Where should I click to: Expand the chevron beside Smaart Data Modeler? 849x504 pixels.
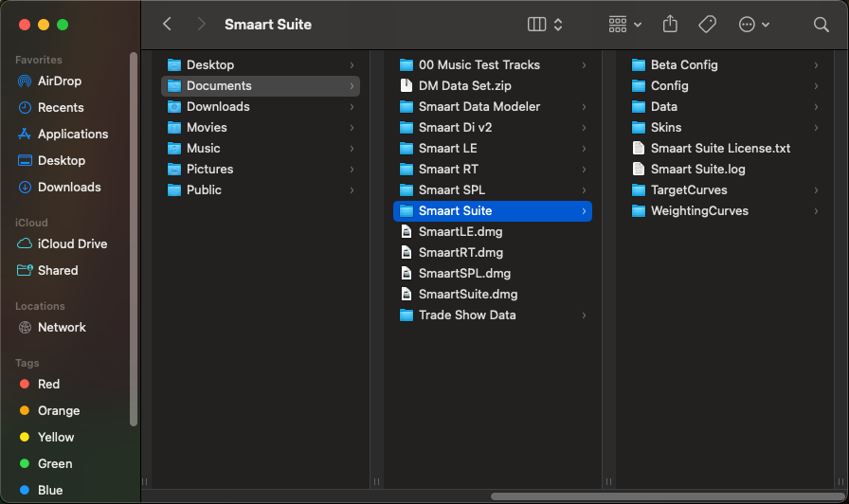584,107
